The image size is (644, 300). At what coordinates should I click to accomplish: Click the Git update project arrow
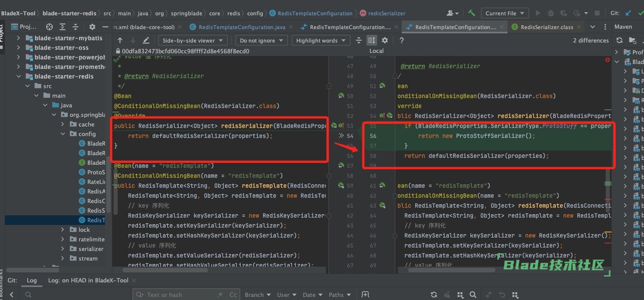[628, 13]
